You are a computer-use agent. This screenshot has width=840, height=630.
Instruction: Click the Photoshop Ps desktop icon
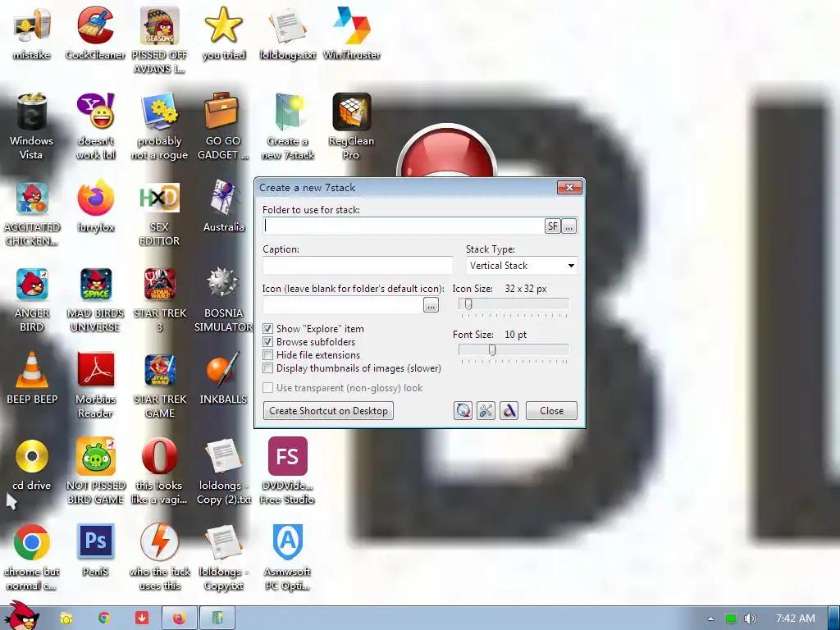point(95,550)
